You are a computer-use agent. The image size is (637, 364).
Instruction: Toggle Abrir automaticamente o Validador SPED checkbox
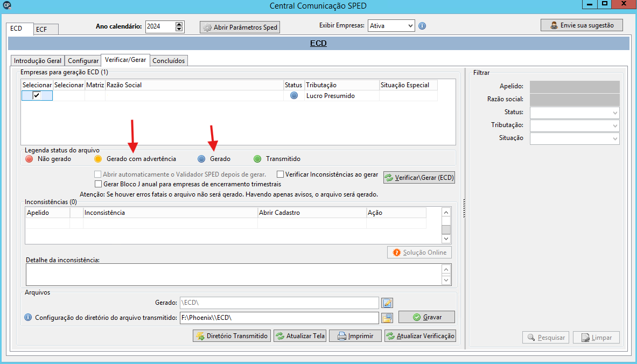click(97, 174)
